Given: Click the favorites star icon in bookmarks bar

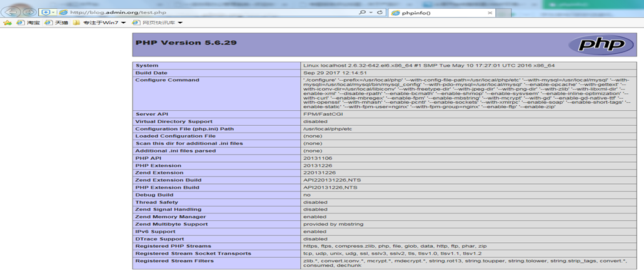Looking at the screenshot, I should (x=8, y=23).
